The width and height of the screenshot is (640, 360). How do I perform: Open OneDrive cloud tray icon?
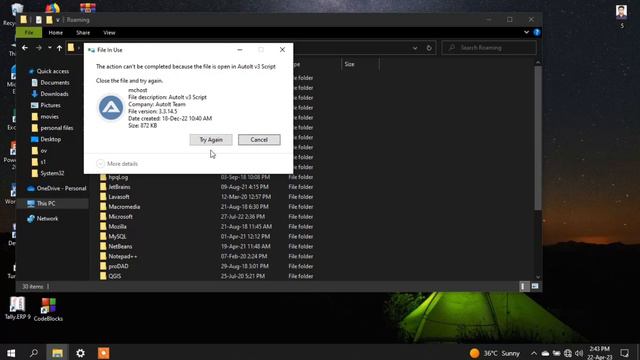[545, 353]
